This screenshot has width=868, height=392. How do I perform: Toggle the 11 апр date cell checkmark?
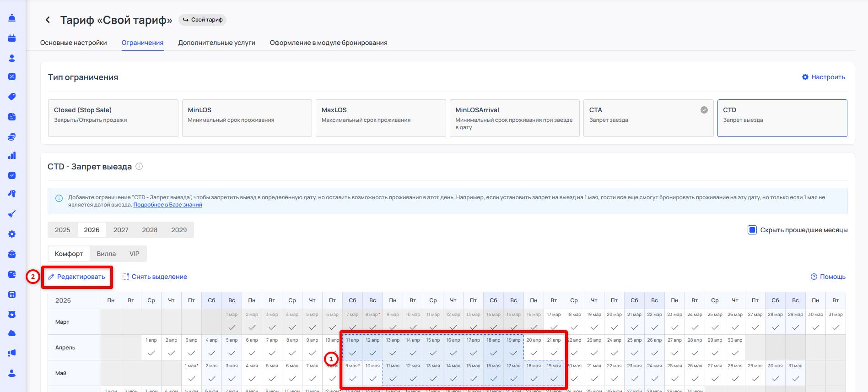tap(352, 353)
